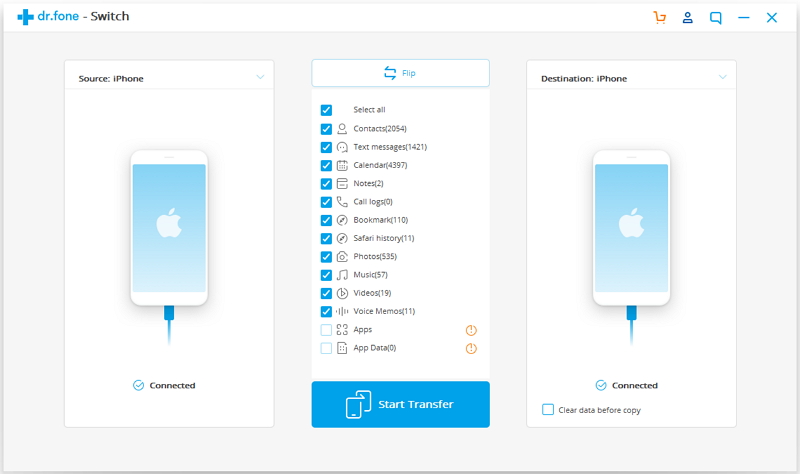Click the Voice Memos(11) label

[384, 311]
